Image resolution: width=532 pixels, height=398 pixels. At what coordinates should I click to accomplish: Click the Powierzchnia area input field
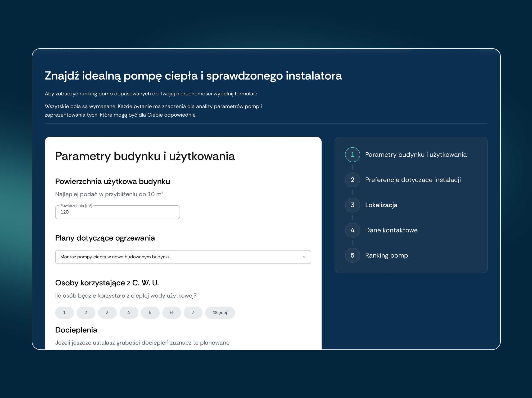117,212
